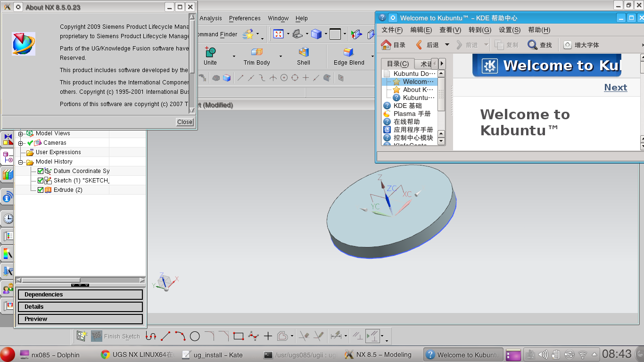The height and width of the screenshot is (362, 644).
Task: Expand the Details panel section
Action: tap(80, 307)
